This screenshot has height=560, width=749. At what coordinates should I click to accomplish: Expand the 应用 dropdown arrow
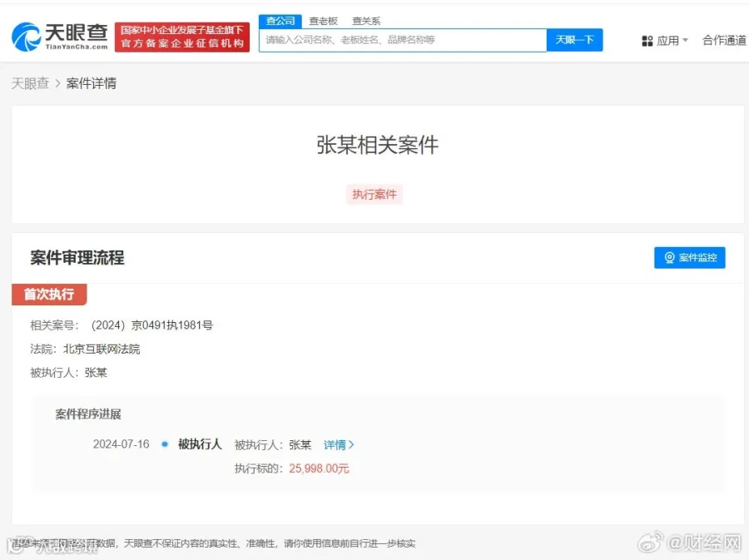686,40
